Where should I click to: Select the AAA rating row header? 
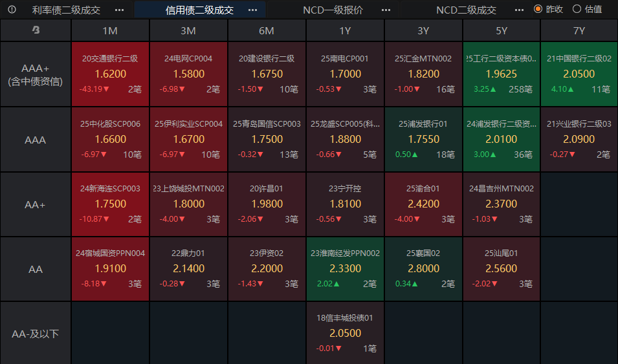[36, 140]
